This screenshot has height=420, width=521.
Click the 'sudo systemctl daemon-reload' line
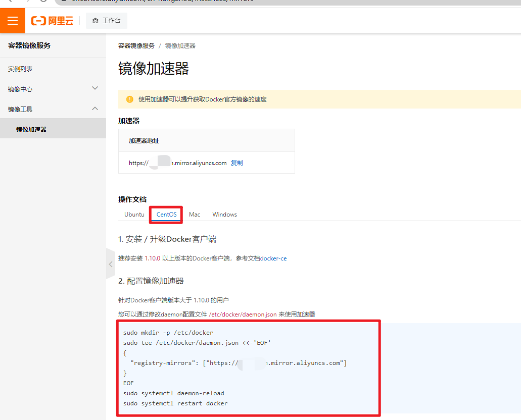point(174,393)
